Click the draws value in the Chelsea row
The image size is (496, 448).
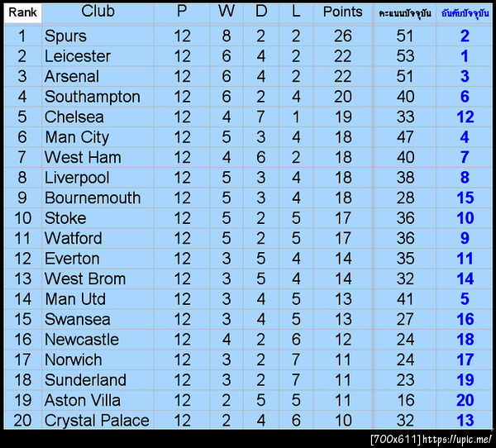(260, 117)
